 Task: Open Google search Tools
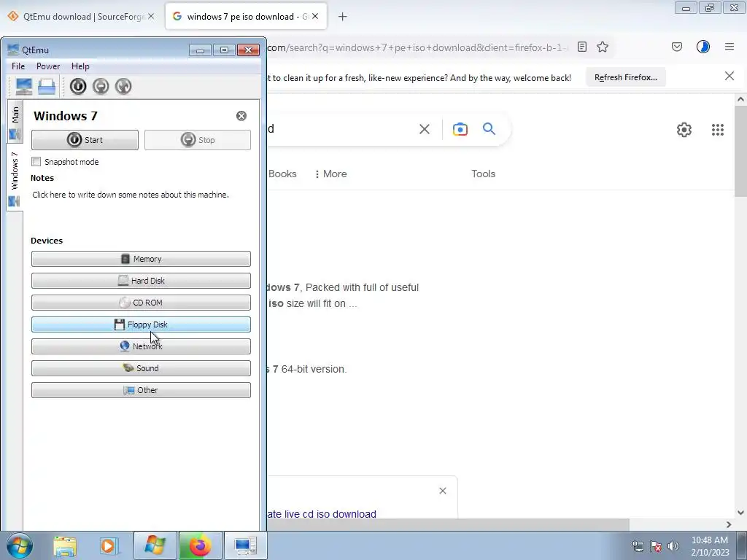(484, 174)
